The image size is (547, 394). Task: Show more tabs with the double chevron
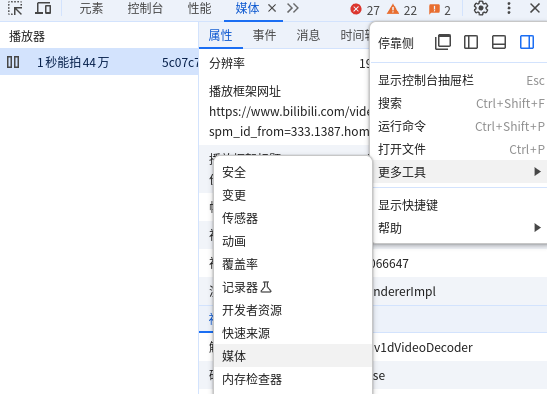(x=292, y=8)
